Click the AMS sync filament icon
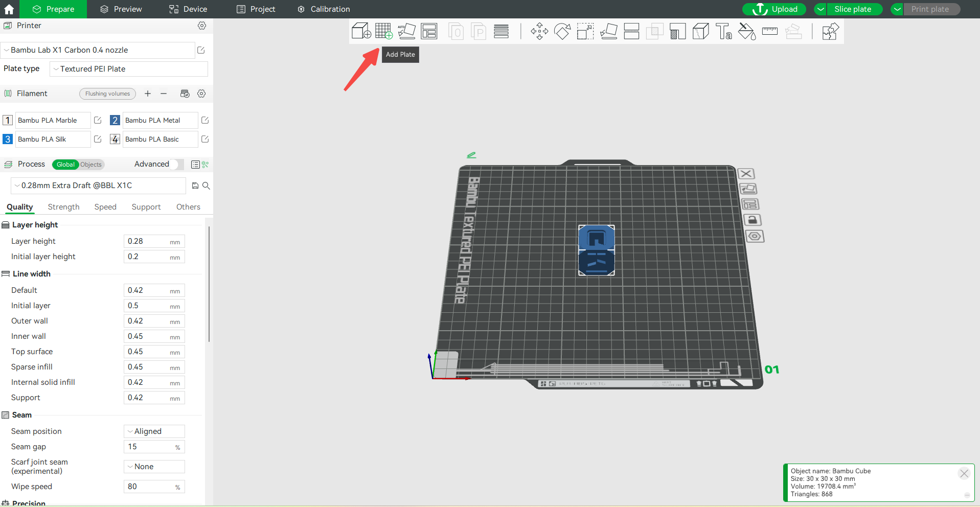 (x=185, y=94)
